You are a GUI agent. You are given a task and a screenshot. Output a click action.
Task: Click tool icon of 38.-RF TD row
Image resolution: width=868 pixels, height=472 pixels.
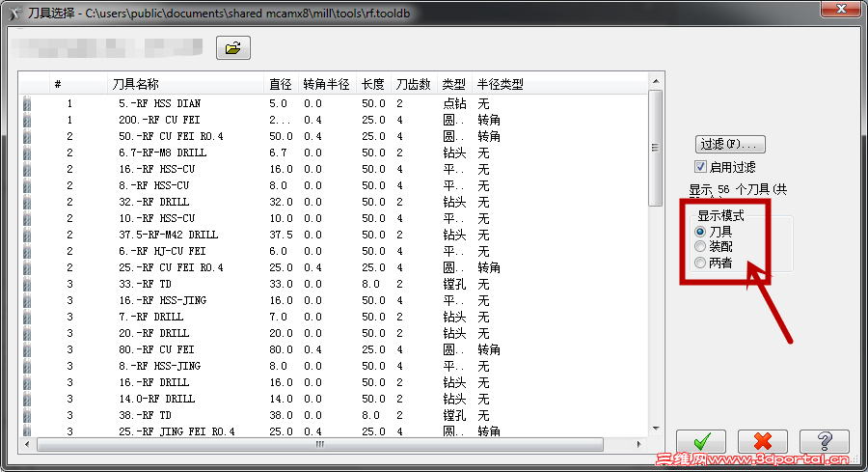[27, 415]
